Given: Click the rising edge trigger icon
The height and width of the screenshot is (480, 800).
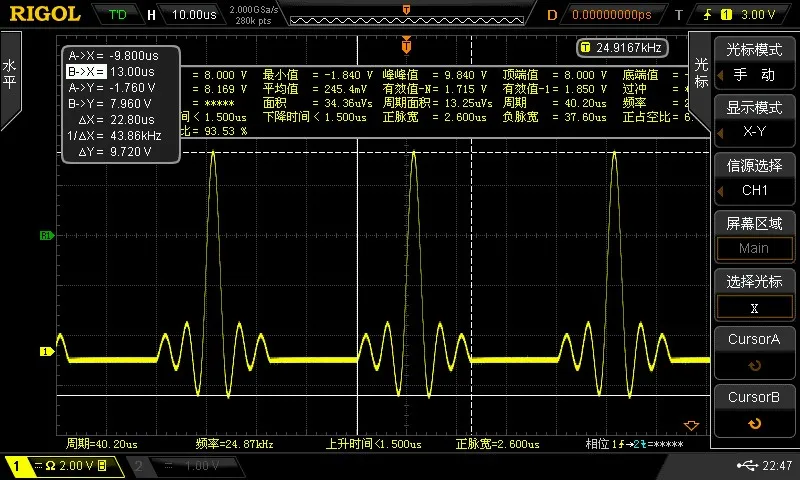Looking at the screenshot, I should tap(707, 15).
